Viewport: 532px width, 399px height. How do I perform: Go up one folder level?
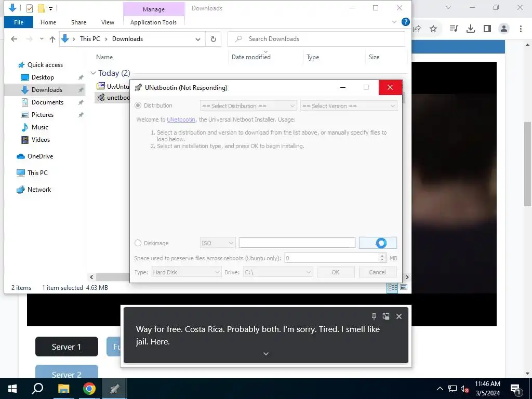52,39
